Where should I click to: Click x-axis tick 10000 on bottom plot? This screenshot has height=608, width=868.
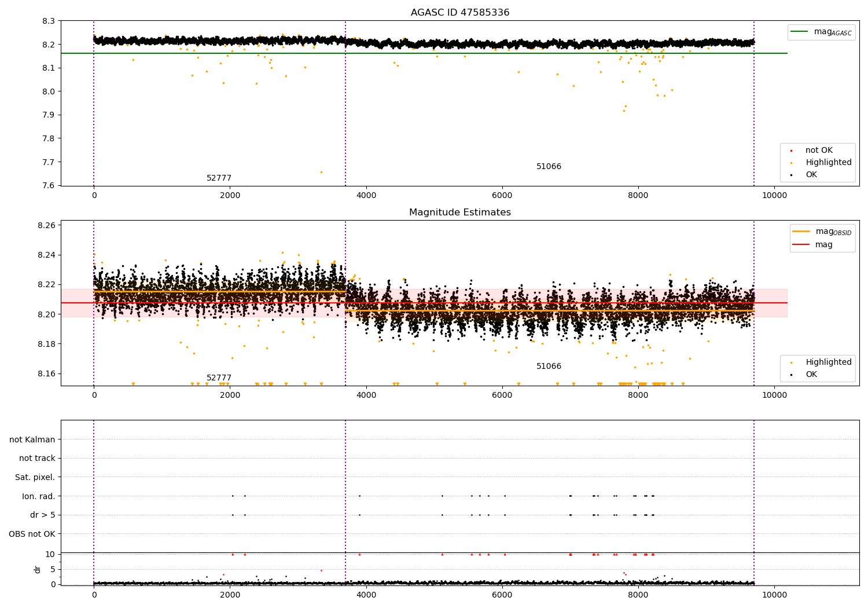(x=774, y=595)
